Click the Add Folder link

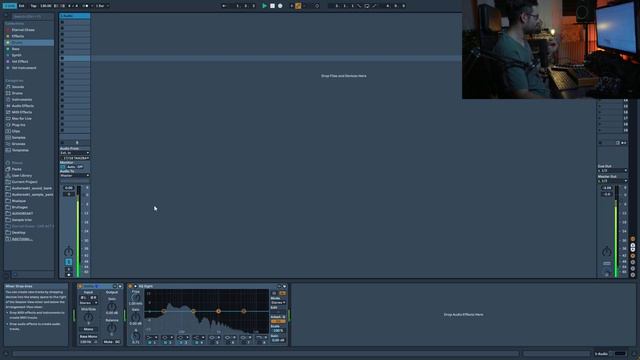[22, 239]
